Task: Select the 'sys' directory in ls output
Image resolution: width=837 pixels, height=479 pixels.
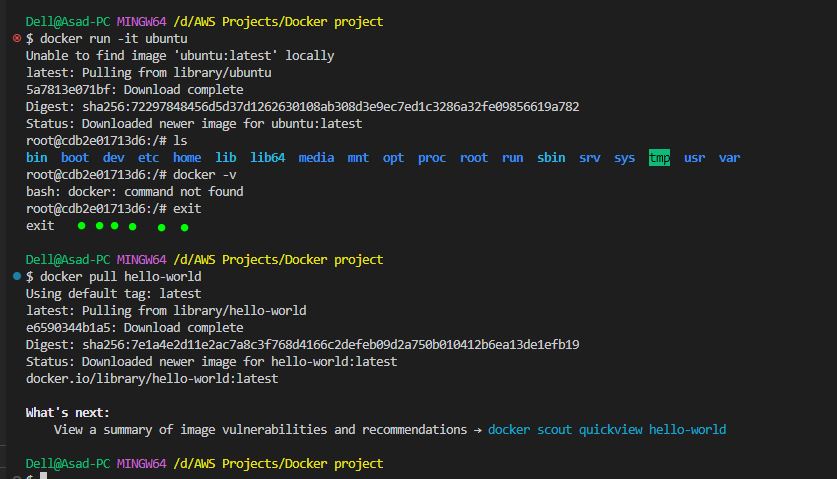Action: tap(625, 158)
